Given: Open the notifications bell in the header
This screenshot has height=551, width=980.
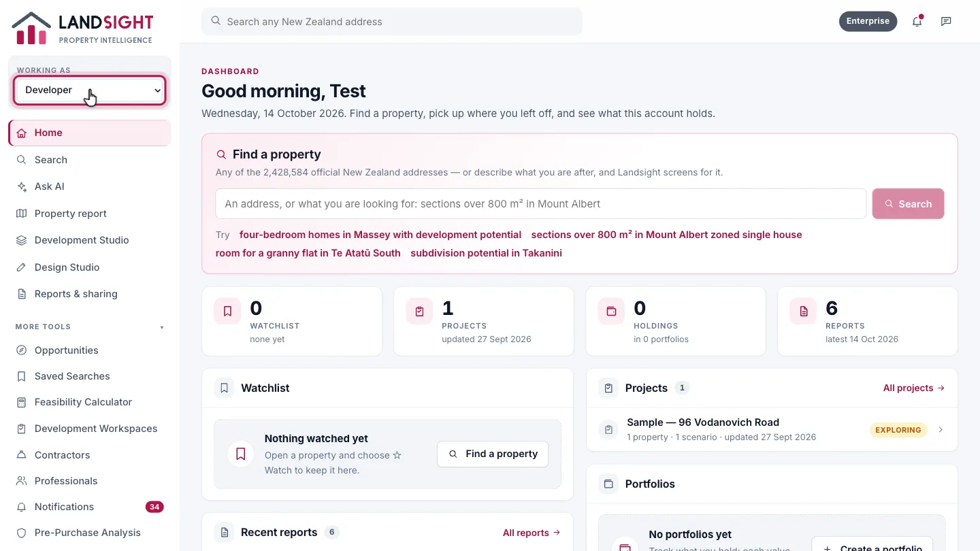Looking at the screenshot, I should click(917, 21).
